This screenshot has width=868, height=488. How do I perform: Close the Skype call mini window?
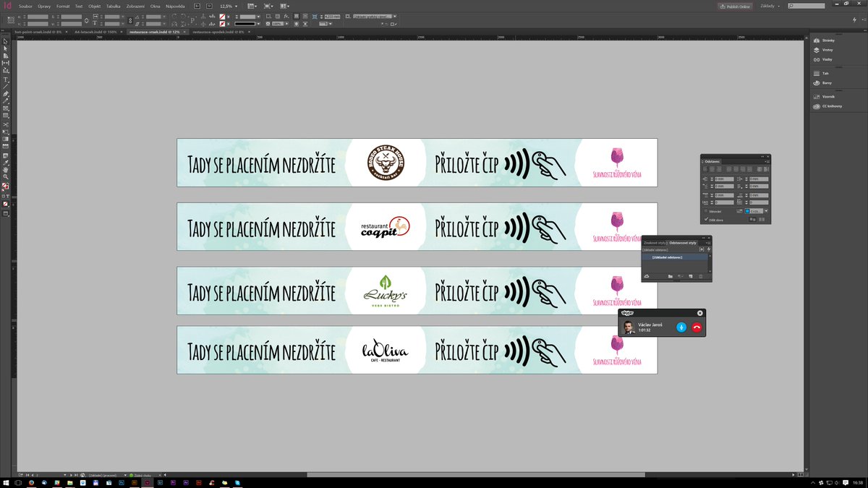(699, 313)
